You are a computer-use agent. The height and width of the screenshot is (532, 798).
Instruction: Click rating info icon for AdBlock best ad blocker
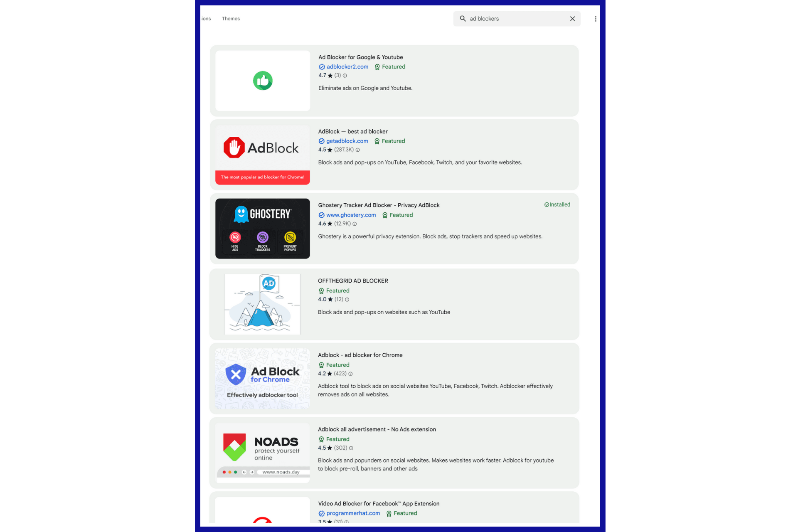pyautogui.click(x=357, y=150)
